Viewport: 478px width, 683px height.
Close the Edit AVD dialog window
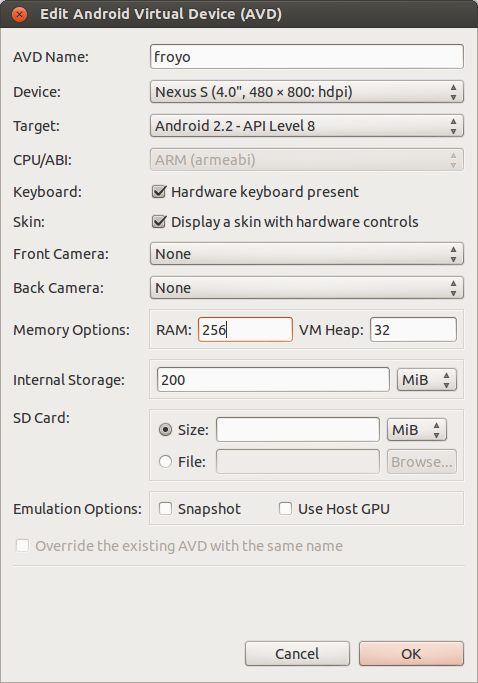19,14
